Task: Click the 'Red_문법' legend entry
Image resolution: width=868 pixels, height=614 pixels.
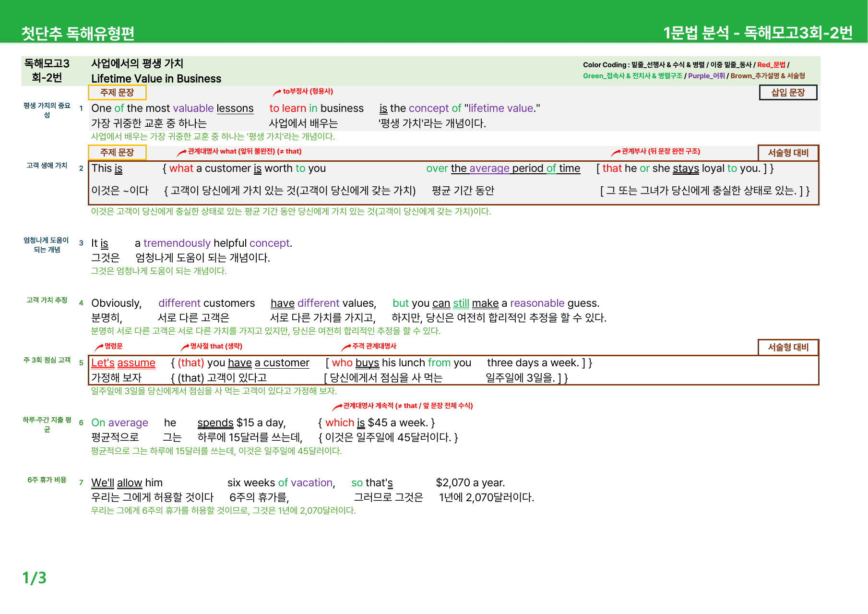Action: pyautogui.click(x=771, y=65)
